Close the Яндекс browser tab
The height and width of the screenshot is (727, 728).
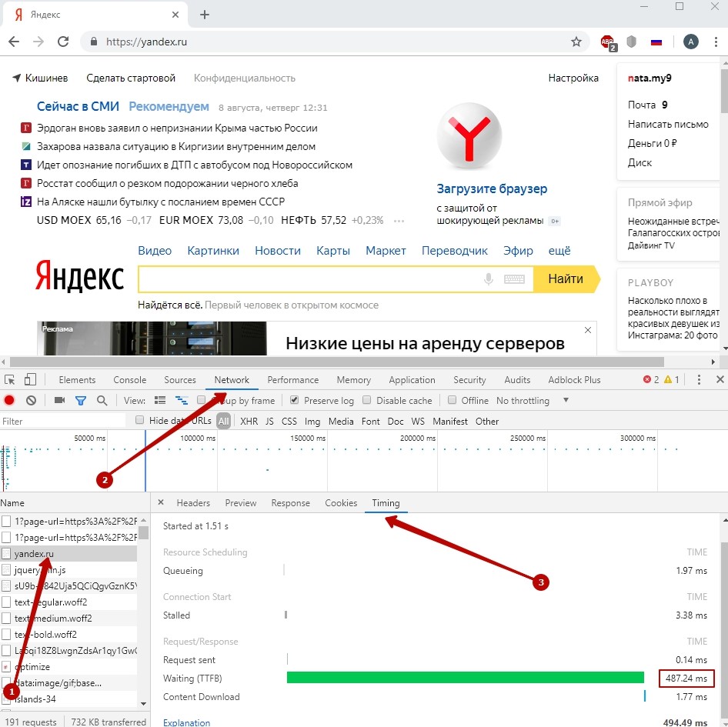[x=175, y=15]
